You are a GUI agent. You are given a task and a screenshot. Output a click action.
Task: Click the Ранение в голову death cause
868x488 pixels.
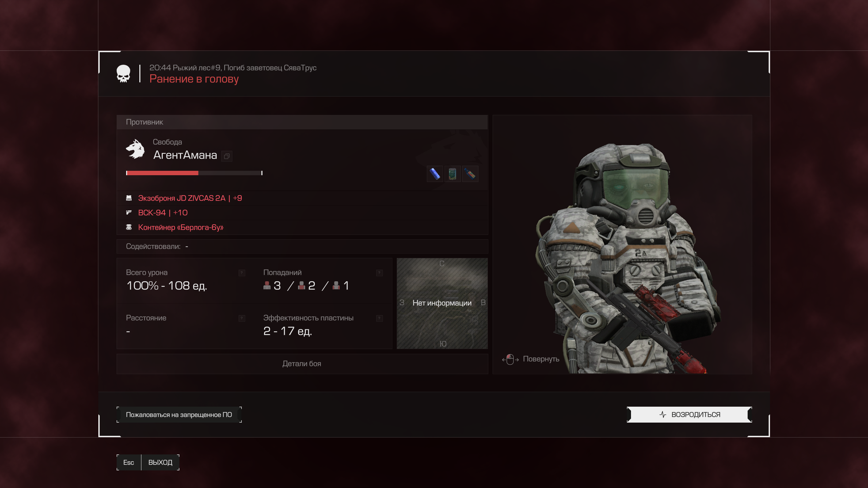pyautogui.click(x=194, y=79)
